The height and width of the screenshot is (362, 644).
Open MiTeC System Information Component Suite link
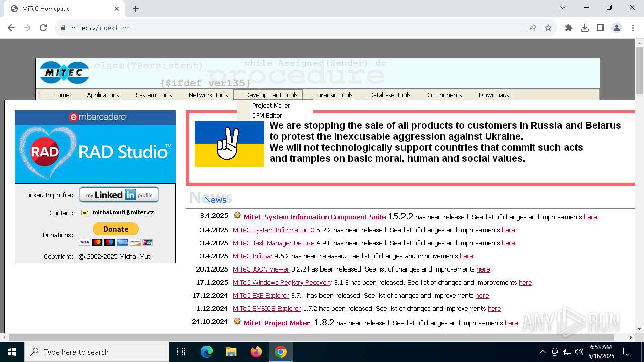pyautogui.click(x=315, y=217)
